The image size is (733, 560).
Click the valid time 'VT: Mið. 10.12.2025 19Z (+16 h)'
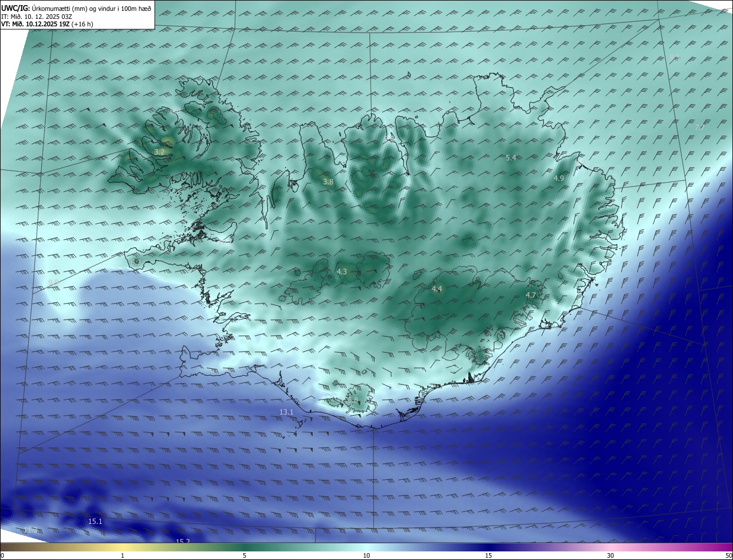pos(48,24)
